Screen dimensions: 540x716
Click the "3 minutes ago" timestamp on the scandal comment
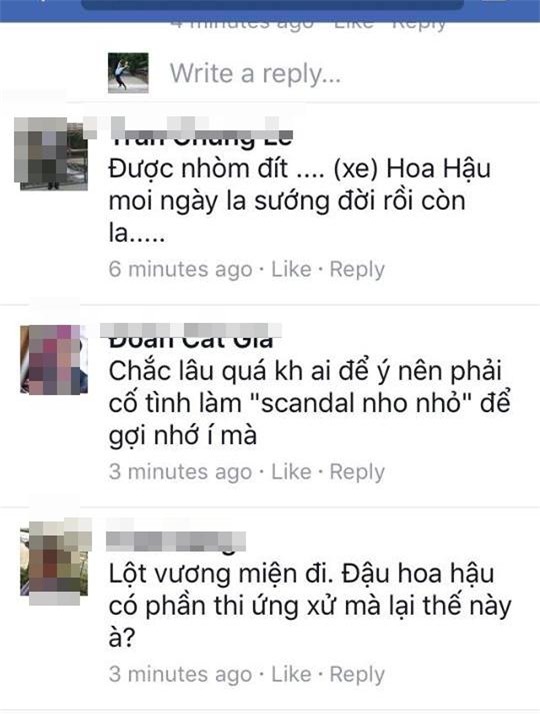click(x=180, y=472)
